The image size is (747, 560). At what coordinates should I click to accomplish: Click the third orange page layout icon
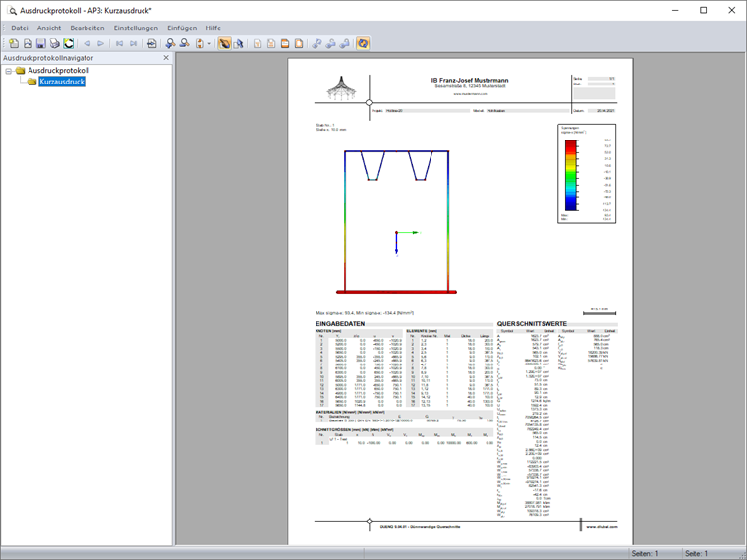pyautogui.click(x=285, y=44)
